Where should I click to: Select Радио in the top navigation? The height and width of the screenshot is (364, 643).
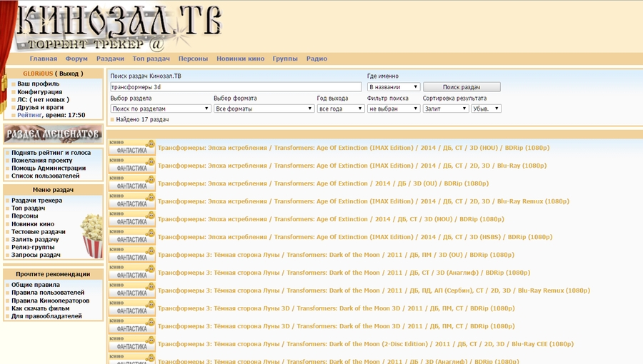[316, 59]
